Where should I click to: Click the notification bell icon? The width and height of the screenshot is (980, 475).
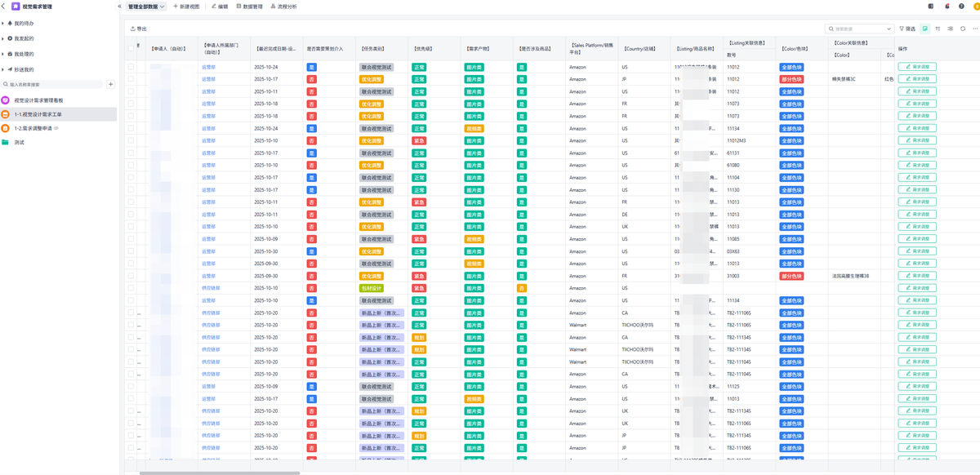click(947, 6)
